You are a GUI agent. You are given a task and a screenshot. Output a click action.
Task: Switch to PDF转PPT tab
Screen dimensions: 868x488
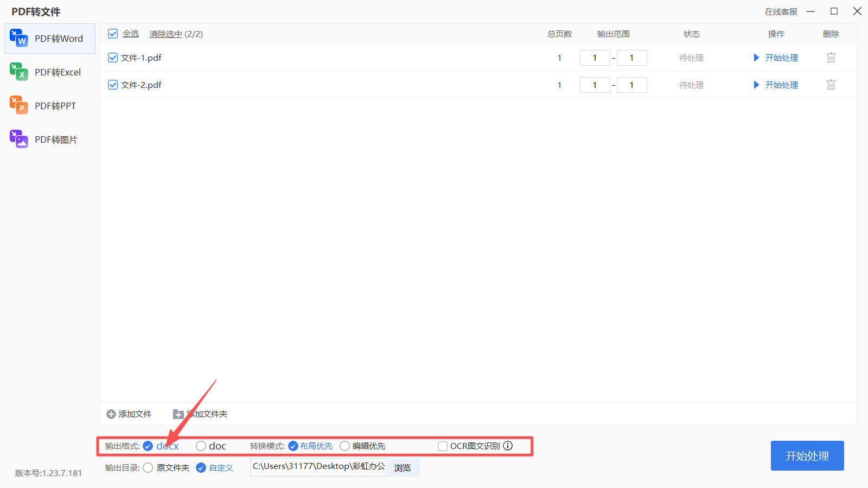tap(50, 106)
